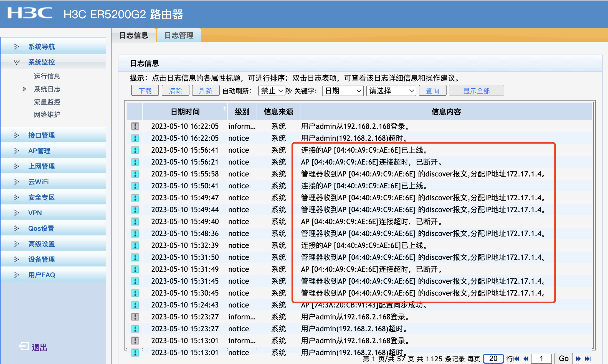Image resolution: width=608 pixels, height=364 pixels.
Task: Open the 日期 keyword dropdown
Action: click(x=343, y=91)
